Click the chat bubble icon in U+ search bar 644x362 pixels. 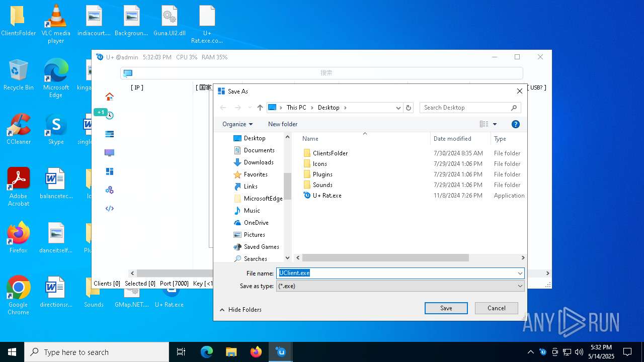pyautogui.click(x=128, y=73)
